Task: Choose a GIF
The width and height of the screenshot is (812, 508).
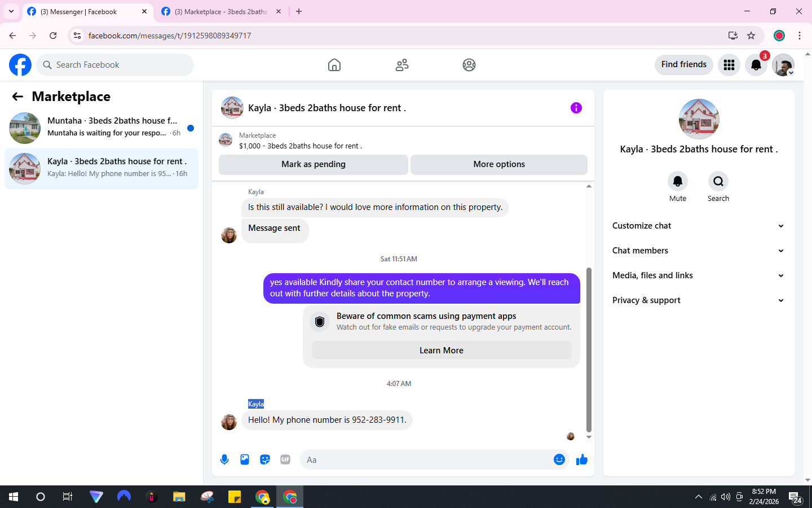Action: tap(285, 459)
